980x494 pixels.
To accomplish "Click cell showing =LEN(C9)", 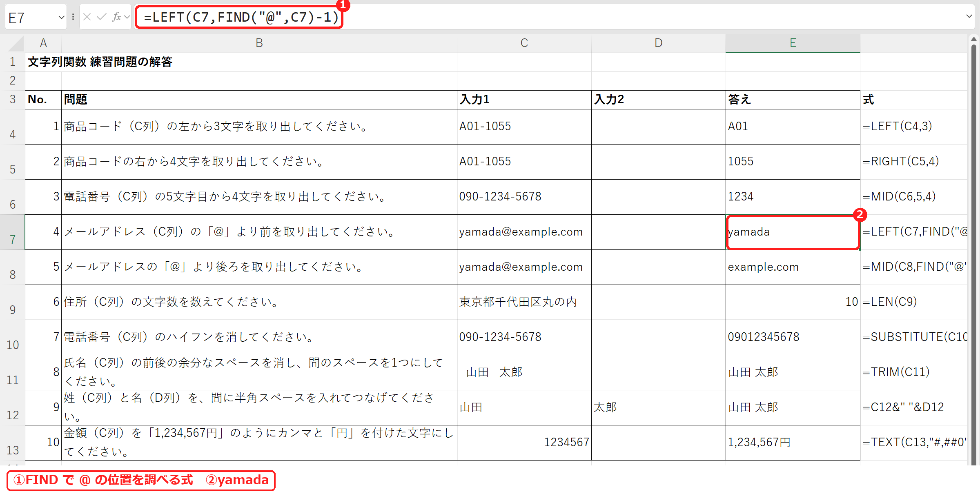I will tap(914, 302).
